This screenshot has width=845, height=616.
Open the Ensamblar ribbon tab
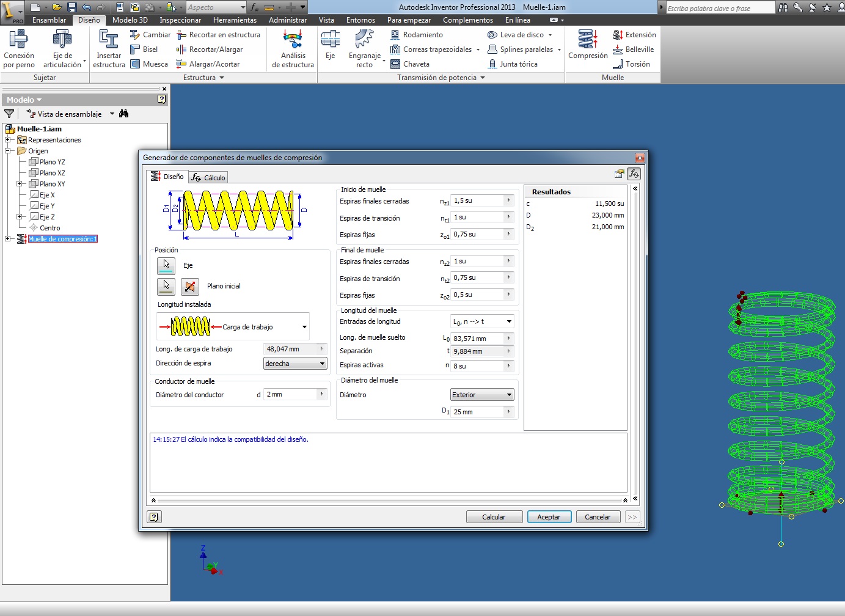49,20
